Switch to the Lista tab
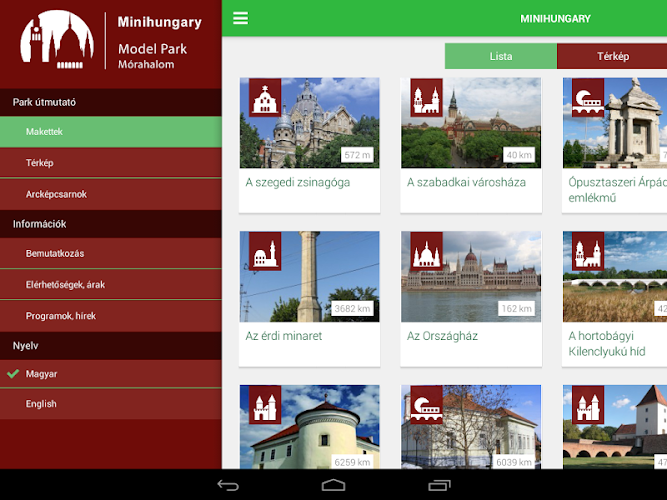The image size is (667, 500). pos(501,56)
